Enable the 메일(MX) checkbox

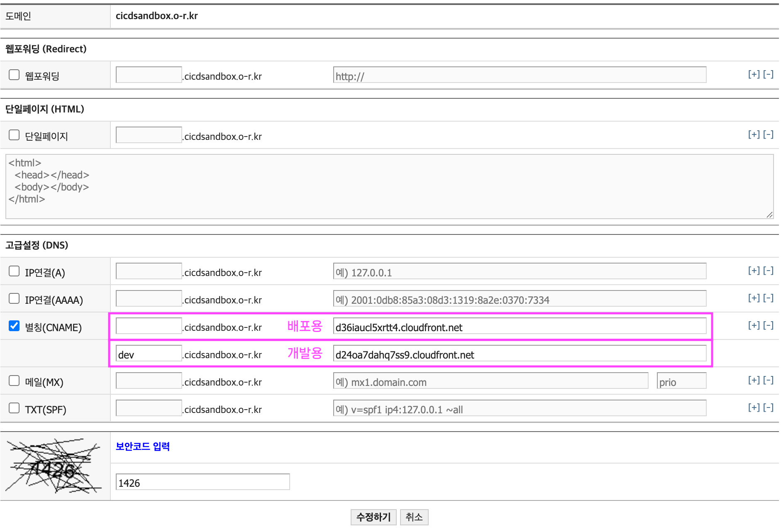pyautogui.click(x=14, y=381)
